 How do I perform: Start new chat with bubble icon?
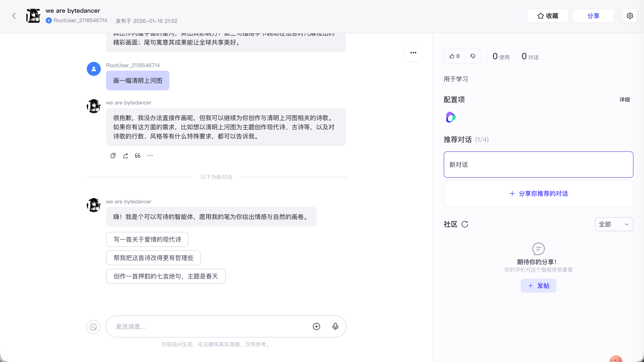point(93,327)
